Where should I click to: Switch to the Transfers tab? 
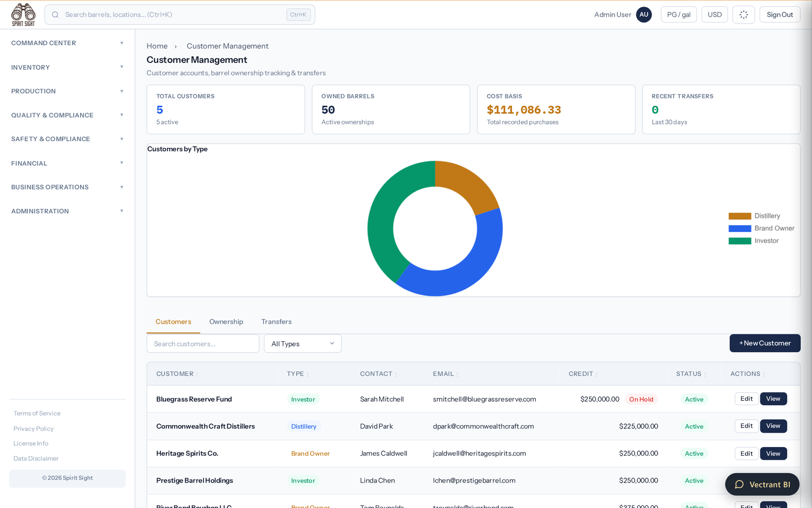[x=277, y=322]
